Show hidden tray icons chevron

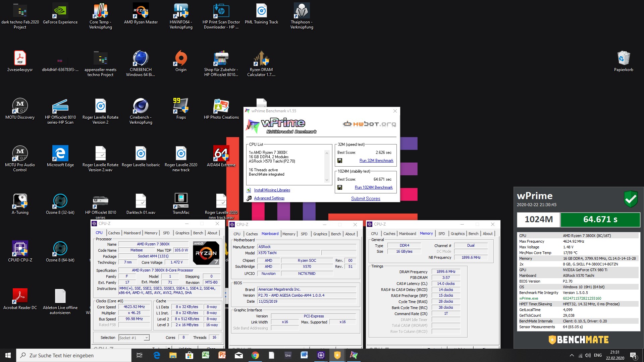point(572,355)
